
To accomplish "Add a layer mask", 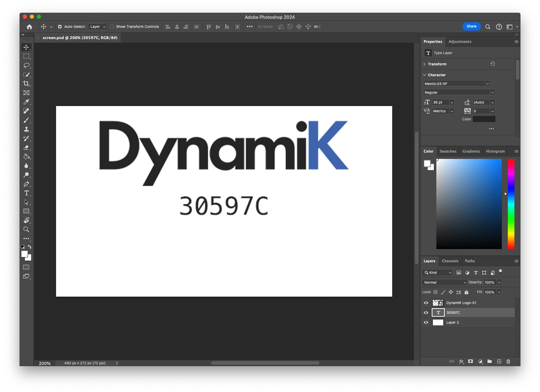I will pyautogui.click(x=470, y=361).
